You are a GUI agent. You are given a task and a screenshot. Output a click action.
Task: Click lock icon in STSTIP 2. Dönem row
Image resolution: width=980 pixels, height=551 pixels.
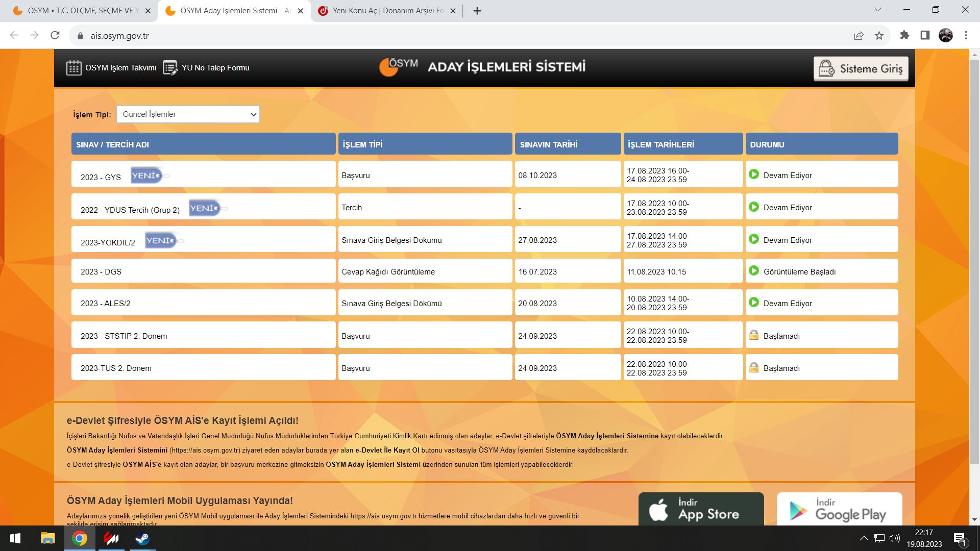point(754,335)
